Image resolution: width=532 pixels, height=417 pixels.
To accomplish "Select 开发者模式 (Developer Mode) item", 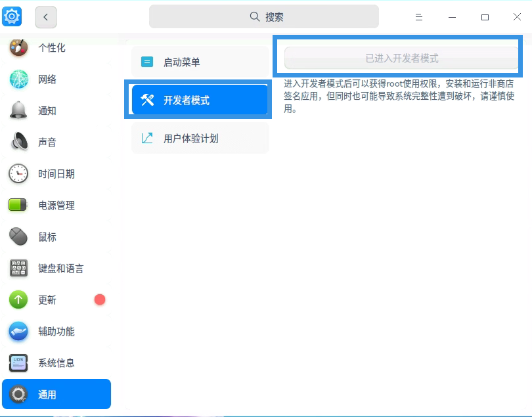I will point(200,100).
